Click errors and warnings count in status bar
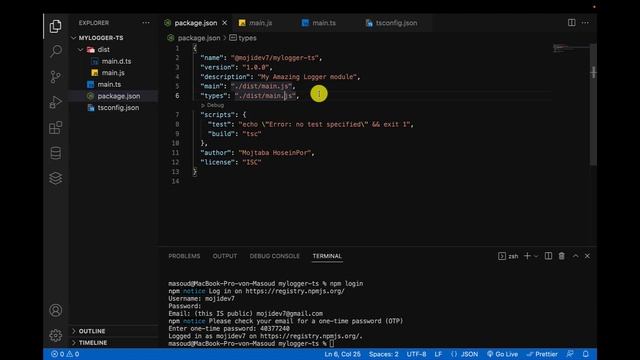The image size is (640, 360). pyautogui.click(x=65, y=354)
